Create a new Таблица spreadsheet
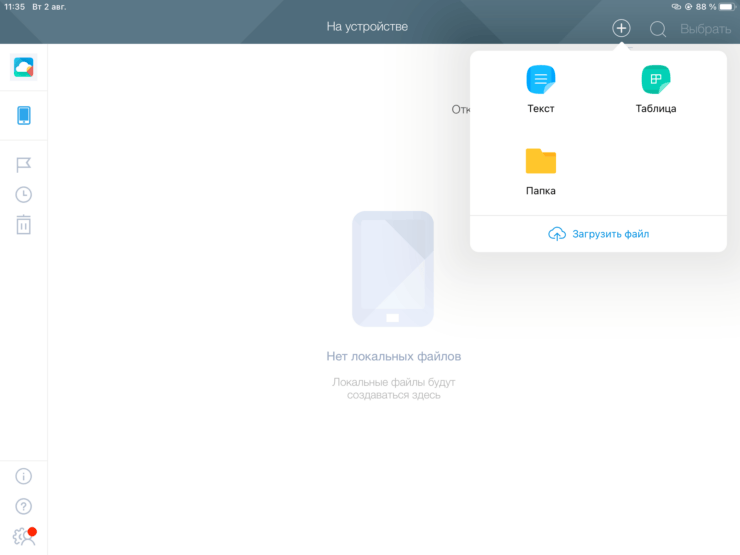This screenshot has width=740, height=555. click(656, 89)
